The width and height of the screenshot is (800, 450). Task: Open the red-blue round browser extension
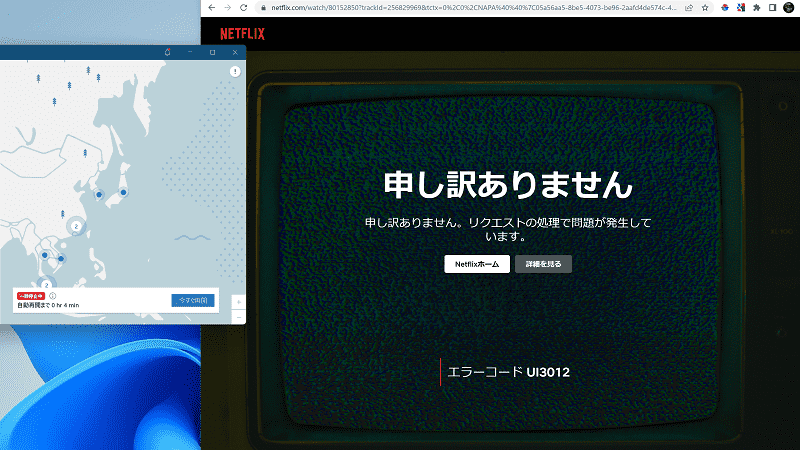(x=724, y=8)
